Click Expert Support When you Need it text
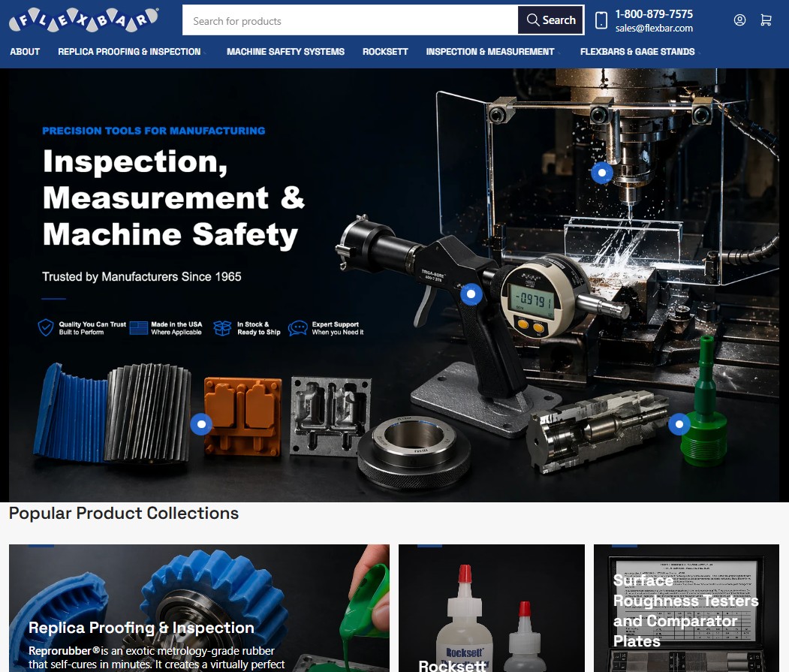Image resolution: width=789 pixels, height=672 pixels. click(x=338, y=328)
